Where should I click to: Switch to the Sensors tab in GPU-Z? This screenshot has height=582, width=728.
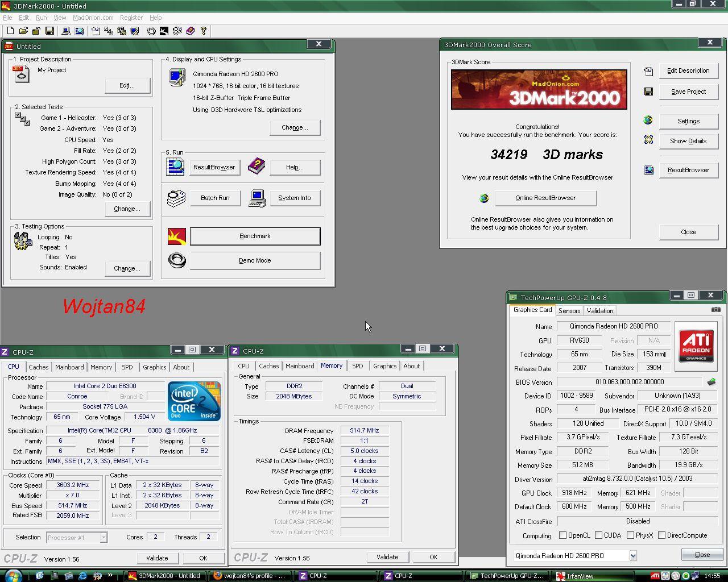coord(569,311)
